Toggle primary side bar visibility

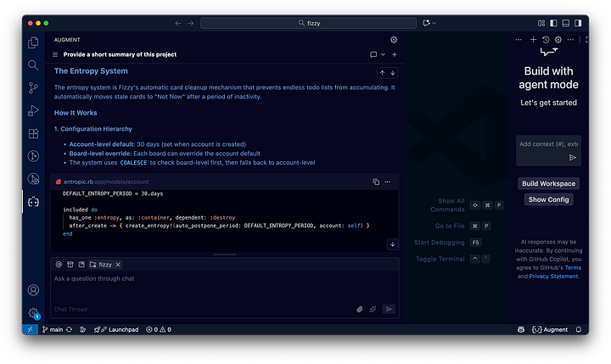[553, 24]
